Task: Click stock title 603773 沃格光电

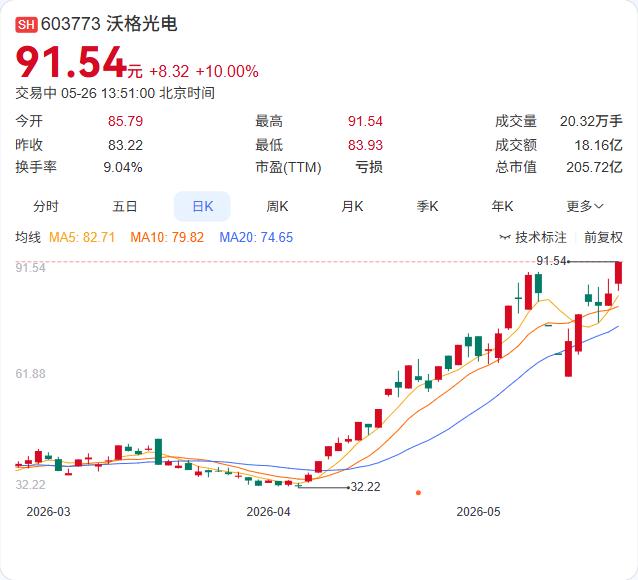Action: pyautogui.click(x=109, y=24)
